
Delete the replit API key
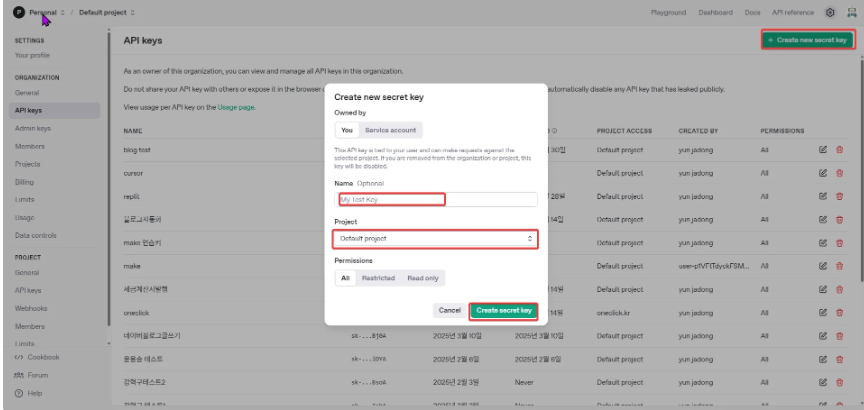839,196
